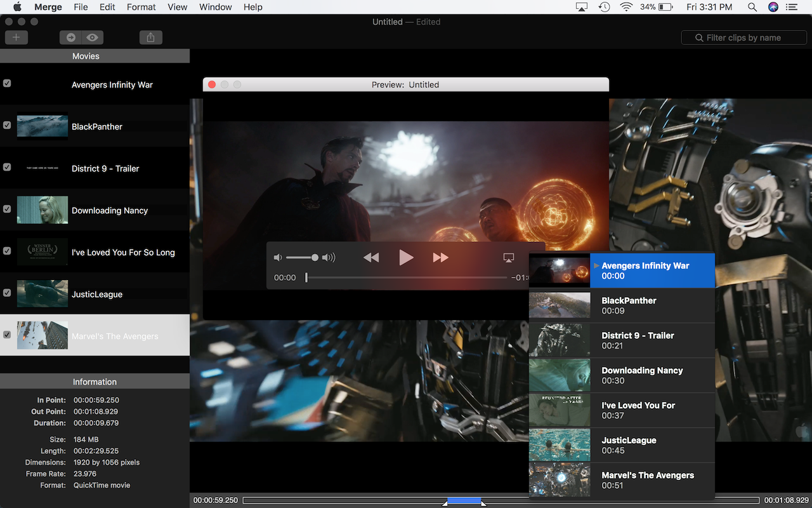
Task: Open the View menu
Action: (x=177, y=7)
